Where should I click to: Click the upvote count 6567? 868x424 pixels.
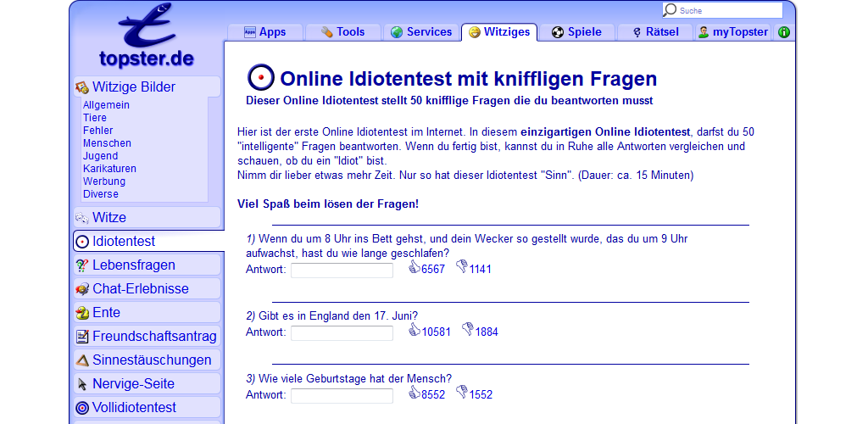tap(433, 270)
